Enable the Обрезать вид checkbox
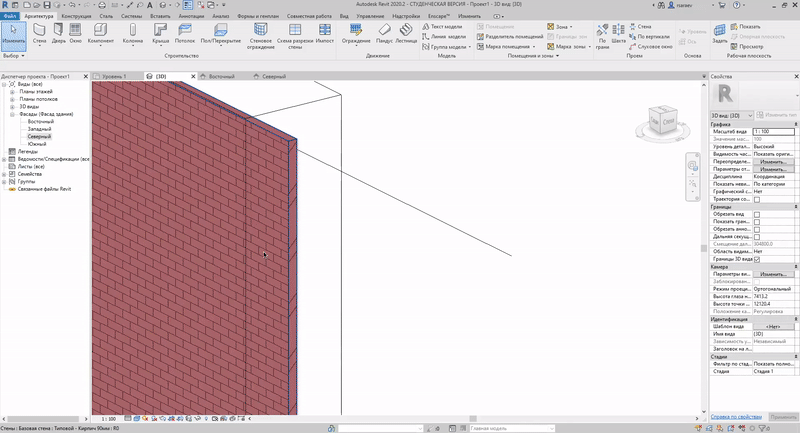800x433 pixels. (756, 215)
